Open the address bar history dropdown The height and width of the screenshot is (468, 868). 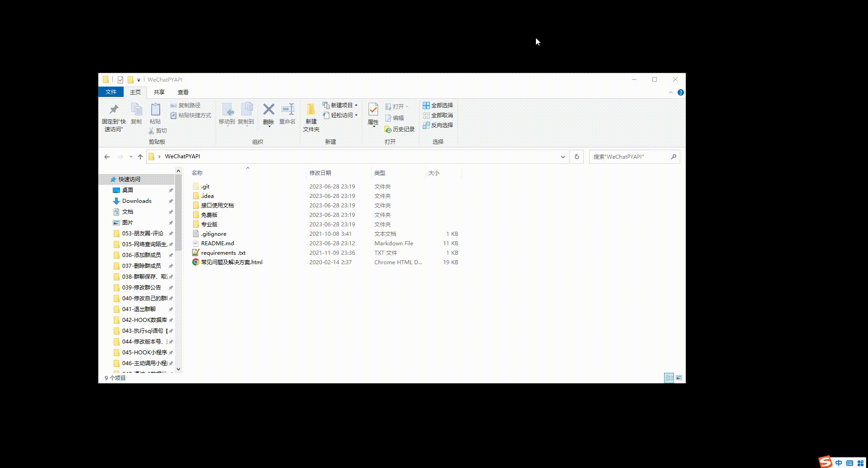click(563, 157)
